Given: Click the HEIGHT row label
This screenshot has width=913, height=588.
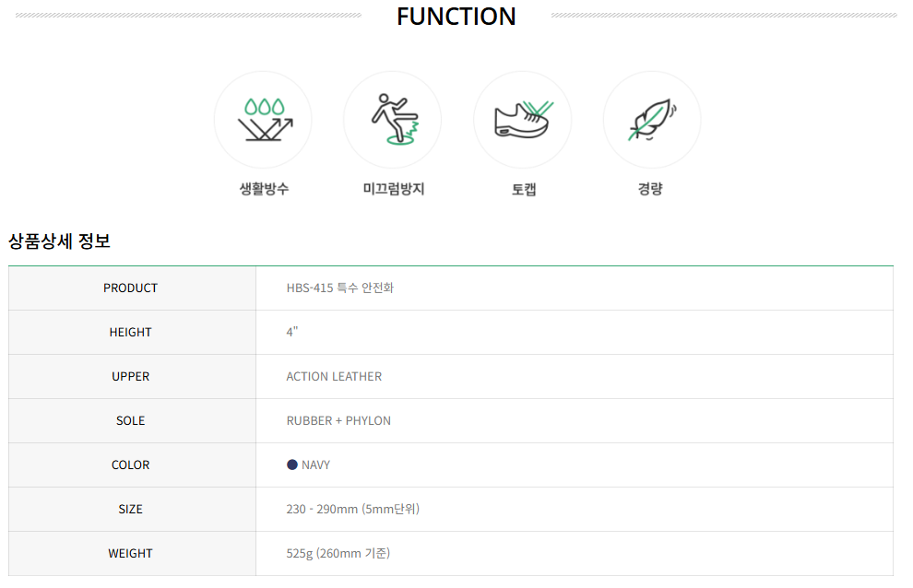Looking at the screenshot, I should [130, 333].
